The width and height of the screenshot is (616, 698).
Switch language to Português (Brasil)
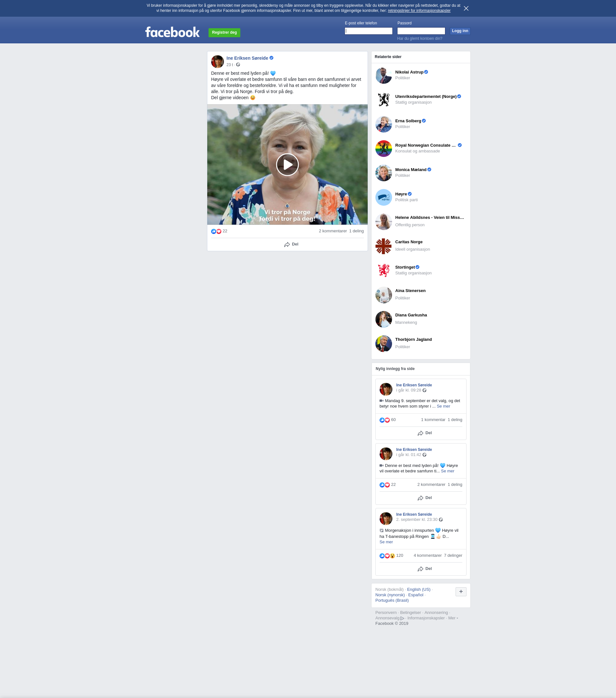click(392, 601)
